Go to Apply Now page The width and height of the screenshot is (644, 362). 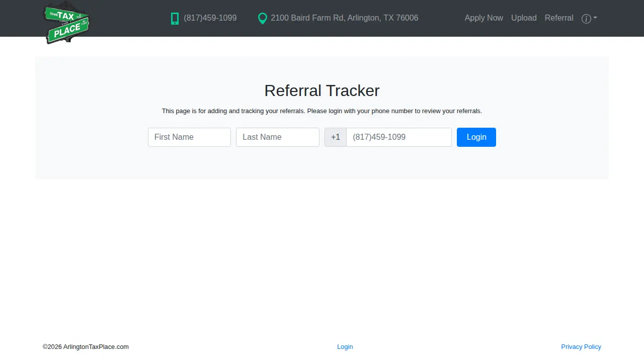pyautogui.click(x=484, y=18)
